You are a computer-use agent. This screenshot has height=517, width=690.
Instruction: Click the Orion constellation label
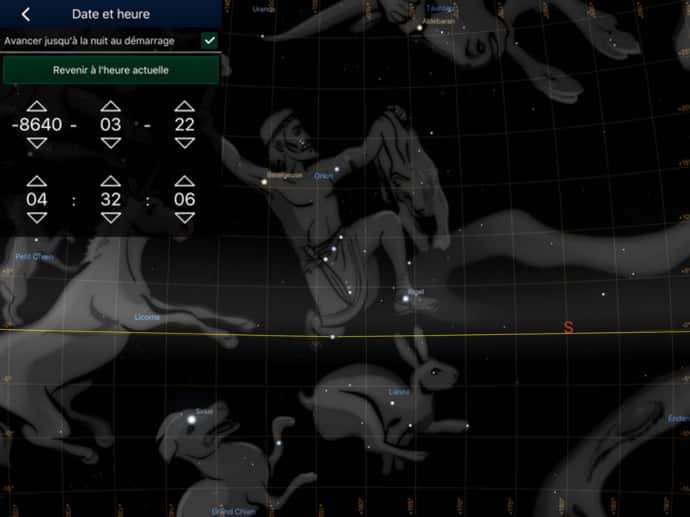click(x=324, y=176)
